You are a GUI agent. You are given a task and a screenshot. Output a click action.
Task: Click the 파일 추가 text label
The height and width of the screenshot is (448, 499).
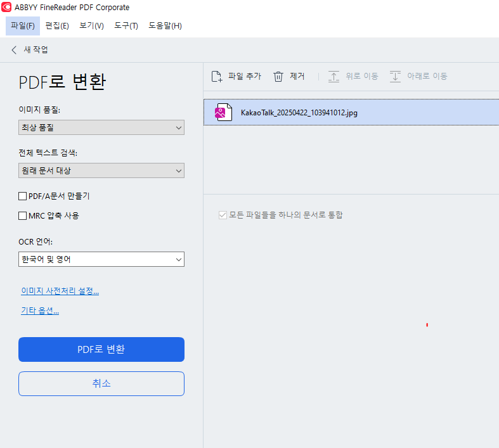click(x=244, y=76)
